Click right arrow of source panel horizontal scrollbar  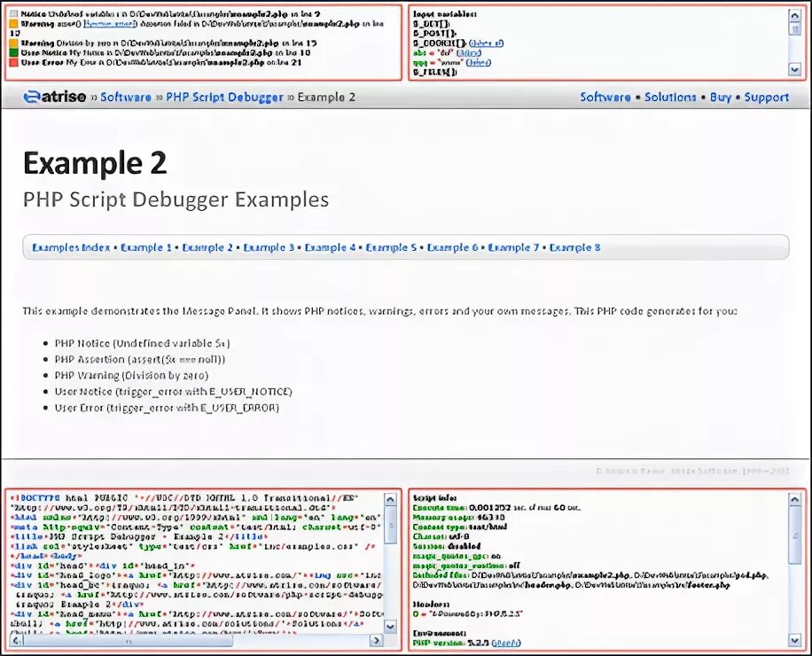tap(377, 640)
